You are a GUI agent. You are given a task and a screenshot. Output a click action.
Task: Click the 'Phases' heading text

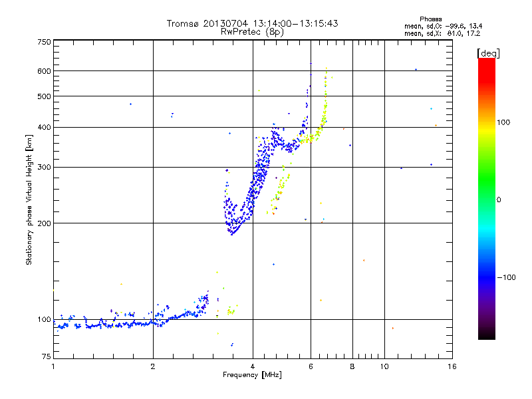point(430,19)
